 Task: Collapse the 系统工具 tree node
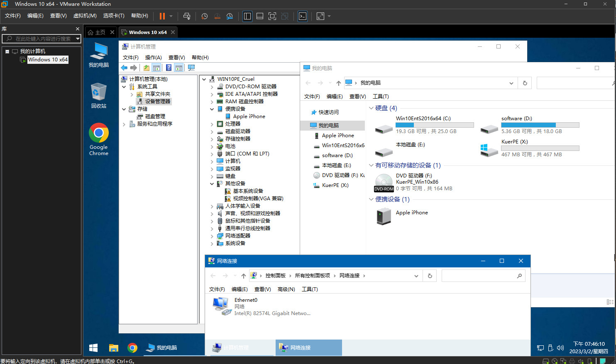pyautogui.click(x=124, y=87)
